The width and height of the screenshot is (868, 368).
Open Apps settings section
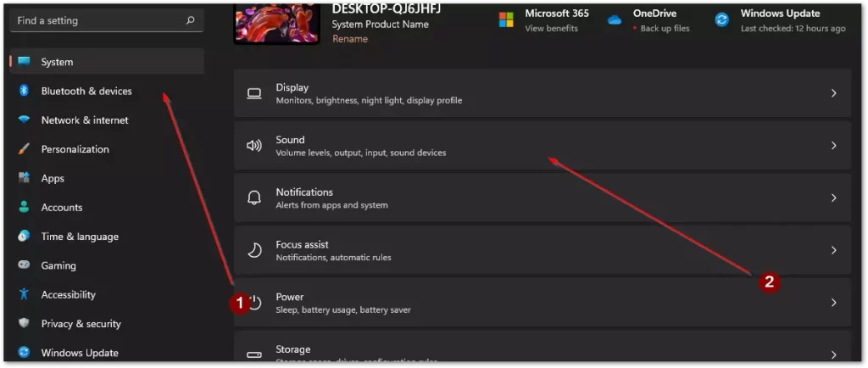[107, 177]
